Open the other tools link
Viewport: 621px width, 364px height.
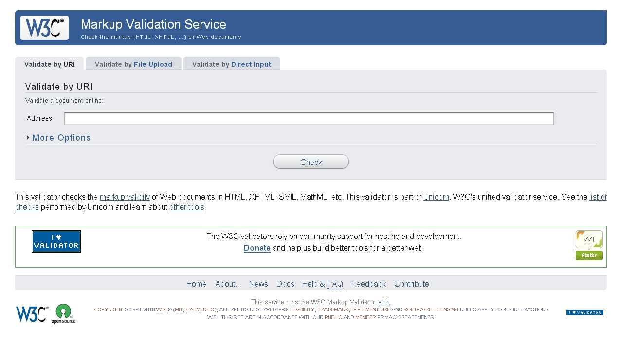187,207
